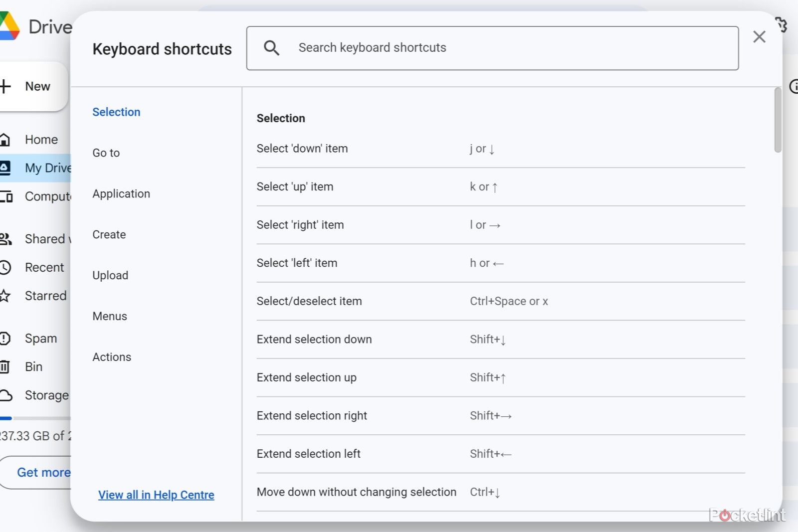
Task: Open the Actions shortcuts category
Action: [x=112, y=357]
